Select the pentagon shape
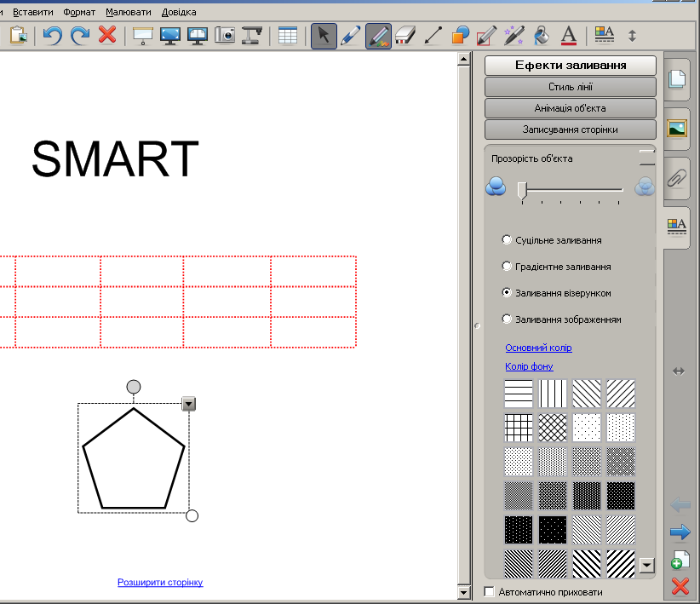Image resolution: width=700 pixels, height=604 pixels. click(x=134, y=458)
